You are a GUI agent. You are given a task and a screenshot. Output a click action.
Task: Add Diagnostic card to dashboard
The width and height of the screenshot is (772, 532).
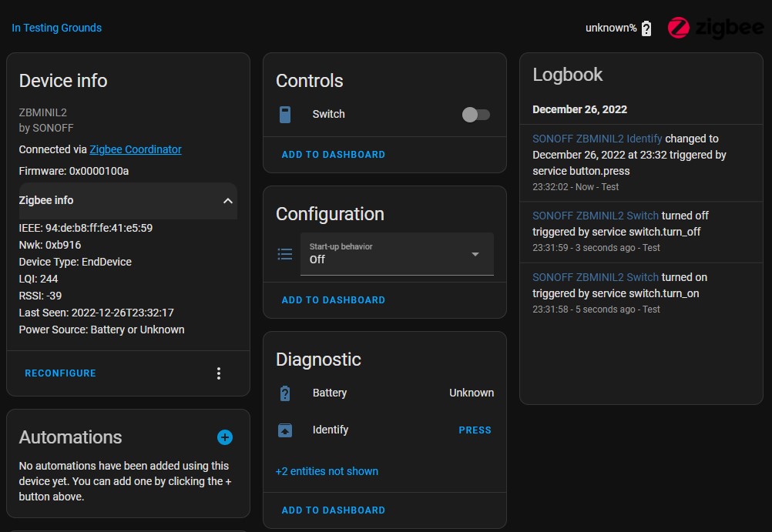334,510
